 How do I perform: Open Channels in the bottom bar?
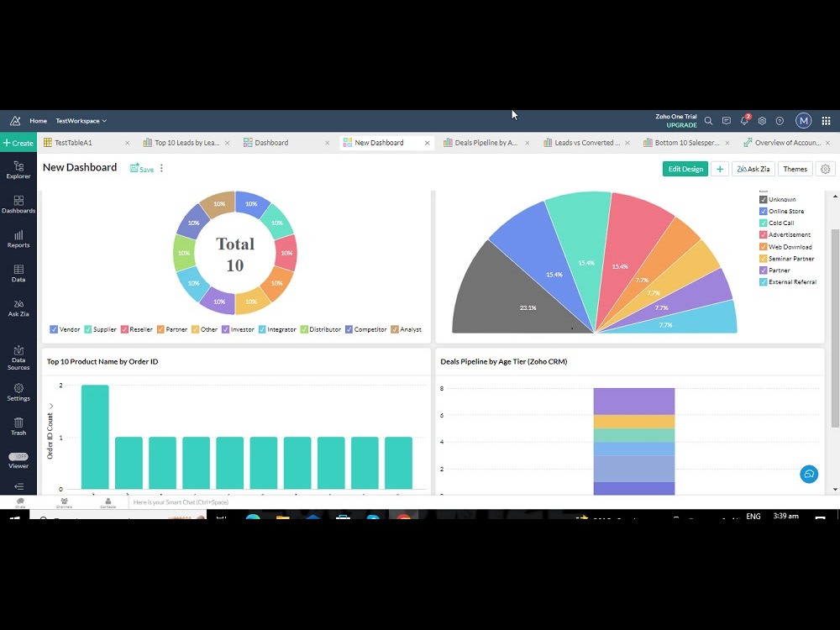65,502
